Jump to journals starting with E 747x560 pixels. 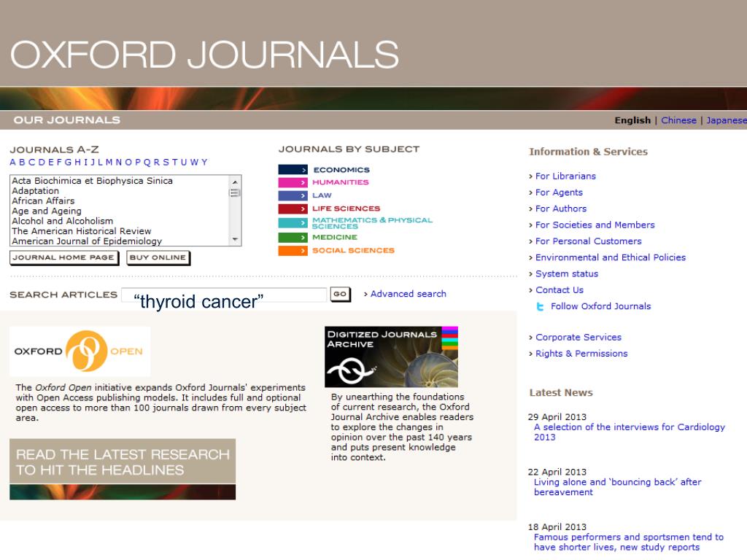click(50, 163)
